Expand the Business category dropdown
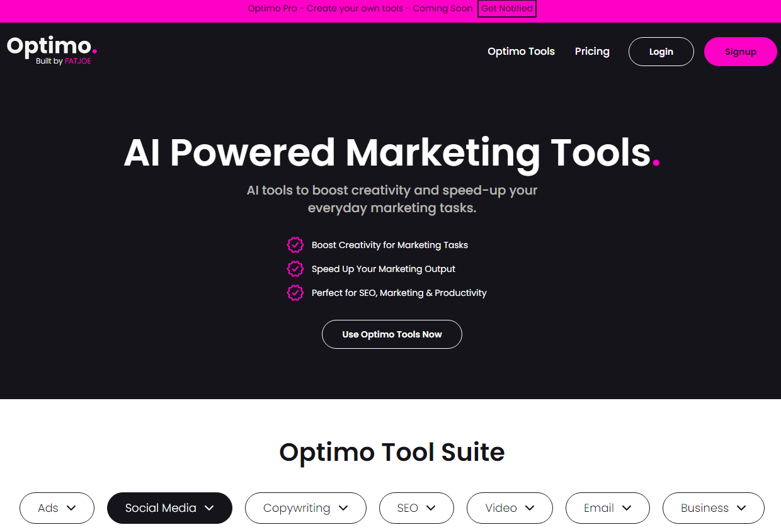 click(714, 508)
